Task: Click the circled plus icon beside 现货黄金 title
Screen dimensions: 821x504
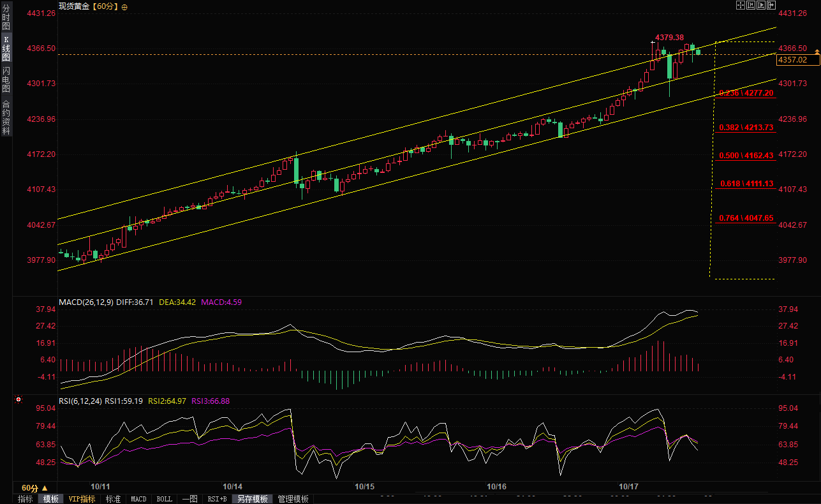Action: click(124, 7)
